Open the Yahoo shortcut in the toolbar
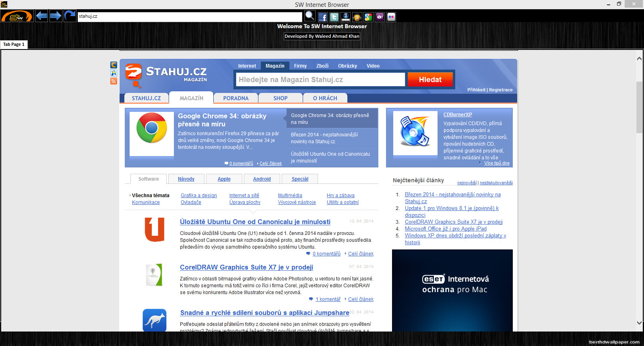This screenshot has width=644, height=346. (380, 17)
